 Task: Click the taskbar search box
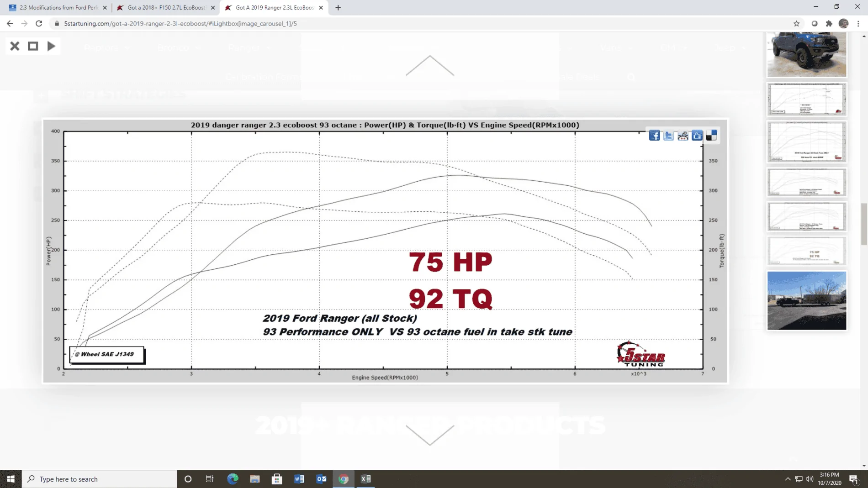click(100, 479)
